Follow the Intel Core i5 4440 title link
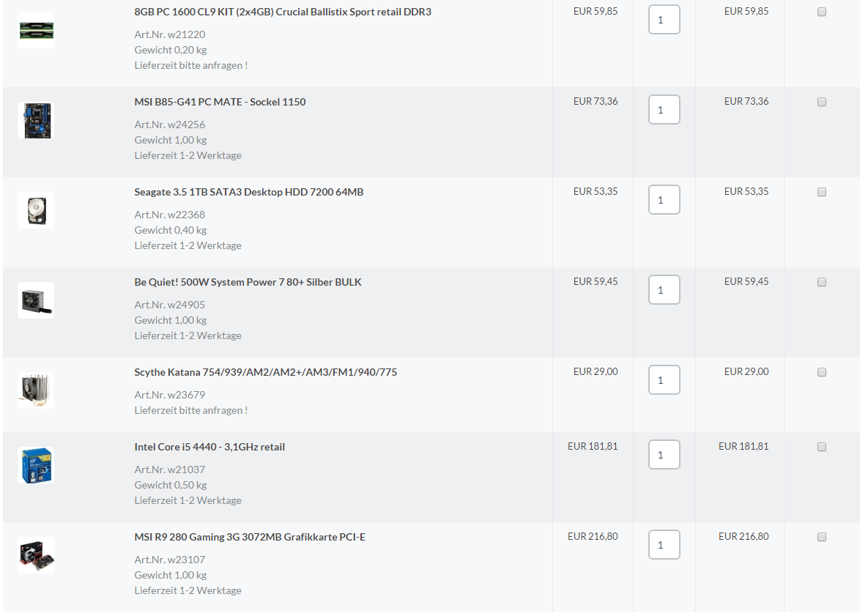 pos(209,448)
